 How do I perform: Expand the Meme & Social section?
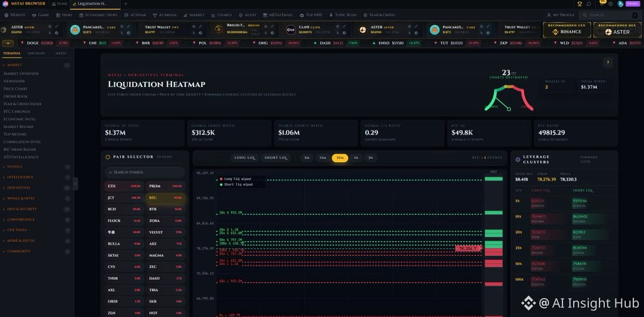point(36,241)
